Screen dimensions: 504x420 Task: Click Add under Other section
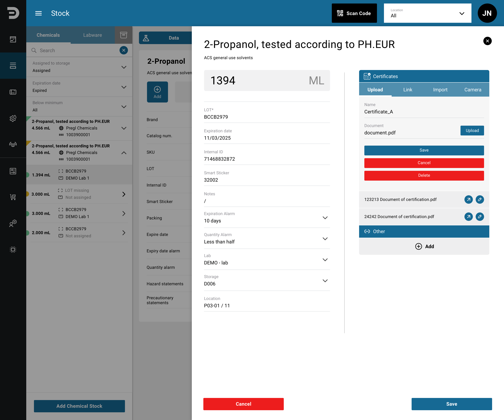pos(424,246)
